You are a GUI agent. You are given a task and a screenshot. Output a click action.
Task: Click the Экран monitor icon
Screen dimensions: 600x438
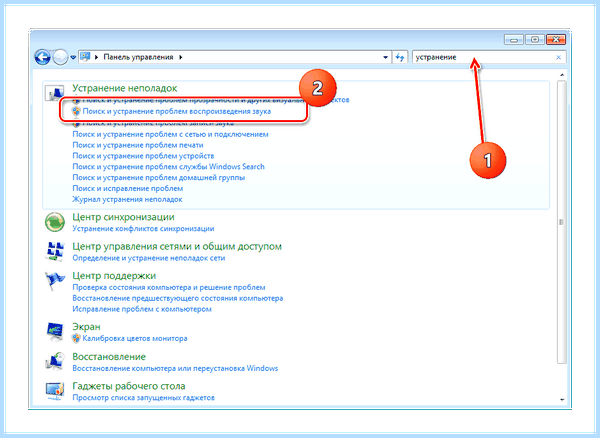pyautogui.click(x=55, y=331)
